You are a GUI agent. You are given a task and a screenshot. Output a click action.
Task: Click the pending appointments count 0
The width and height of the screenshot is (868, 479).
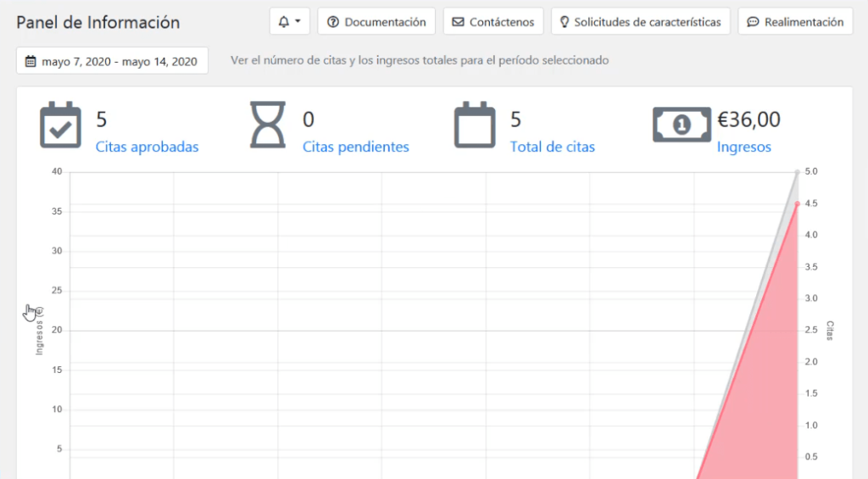(309, 120)
